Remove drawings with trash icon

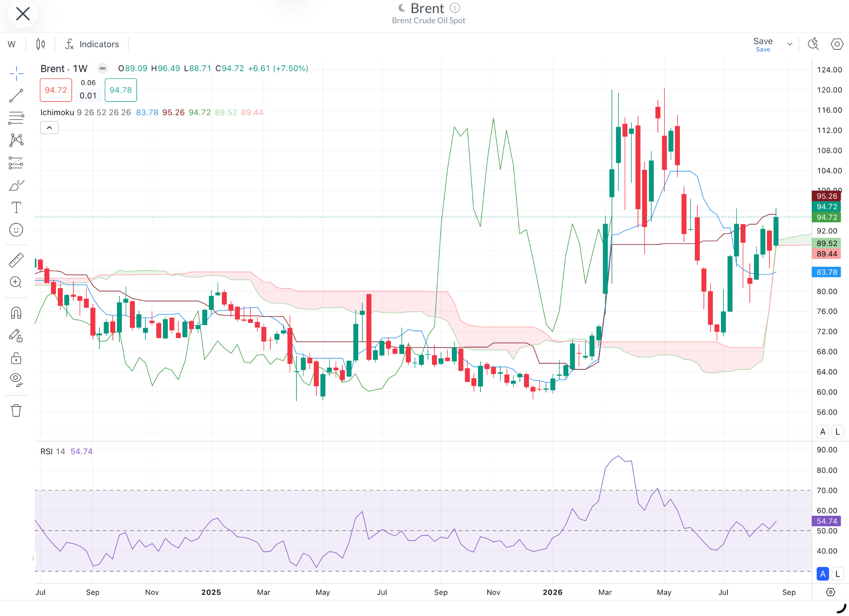pos(16,411)
